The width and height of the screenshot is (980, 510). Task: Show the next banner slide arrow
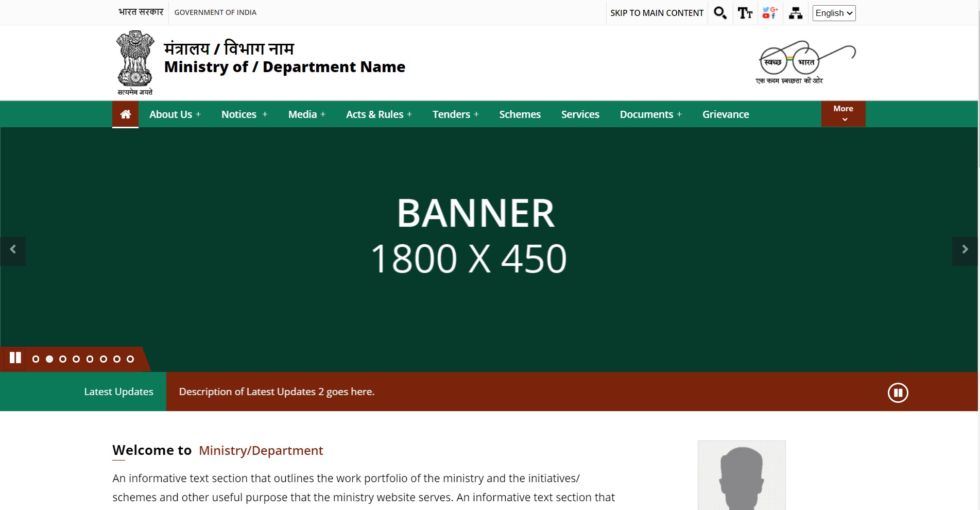click(965, 250)
